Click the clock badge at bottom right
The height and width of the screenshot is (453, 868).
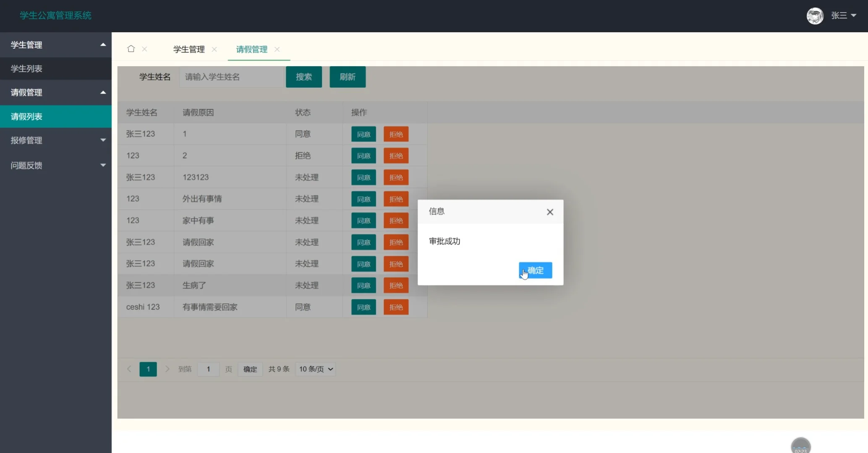pos(800,445)
